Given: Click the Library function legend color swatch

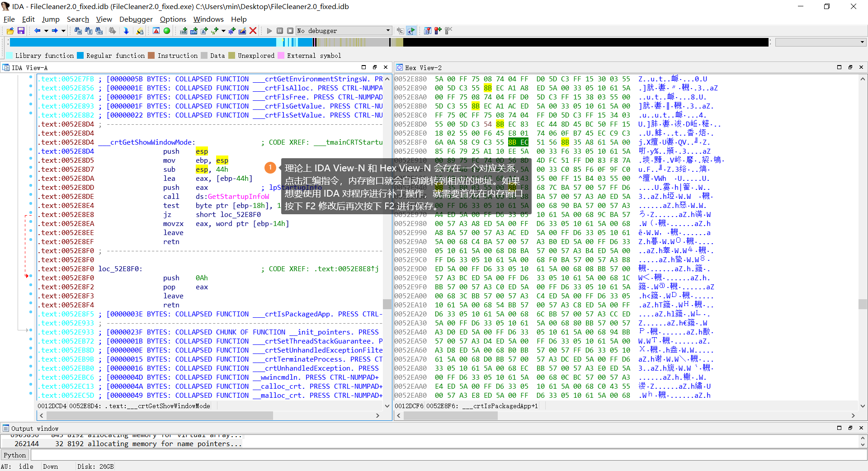Looking at the screenshot, I should [9, 56].
